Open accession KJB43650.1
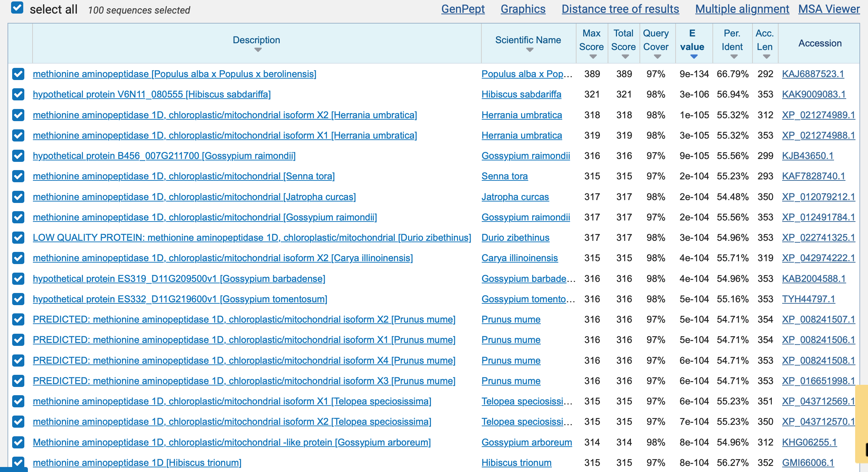This screenshot has width=868, height=472. 808,156
